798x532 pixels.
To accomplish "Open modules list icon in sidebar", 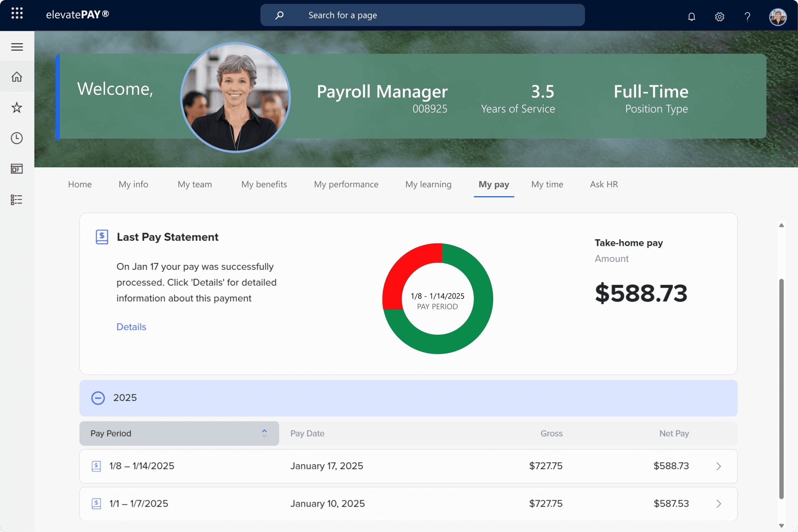I will coord(17,199).
